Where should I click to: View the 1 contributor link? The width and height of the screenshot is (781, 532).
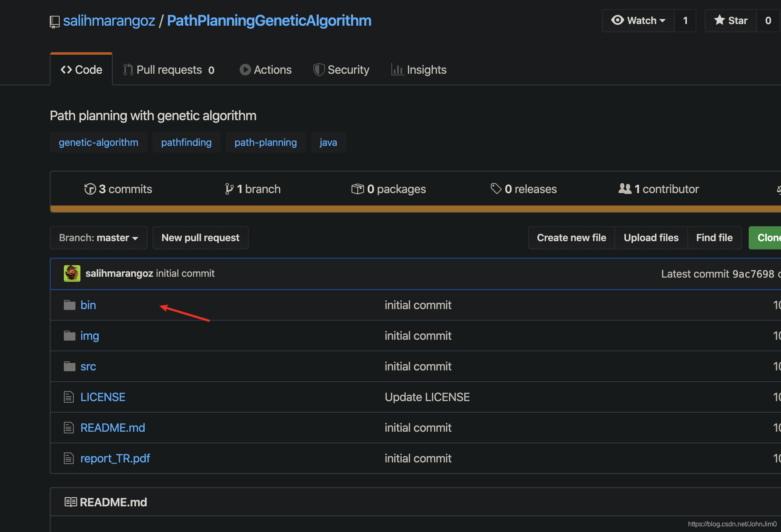pos(659,189)
